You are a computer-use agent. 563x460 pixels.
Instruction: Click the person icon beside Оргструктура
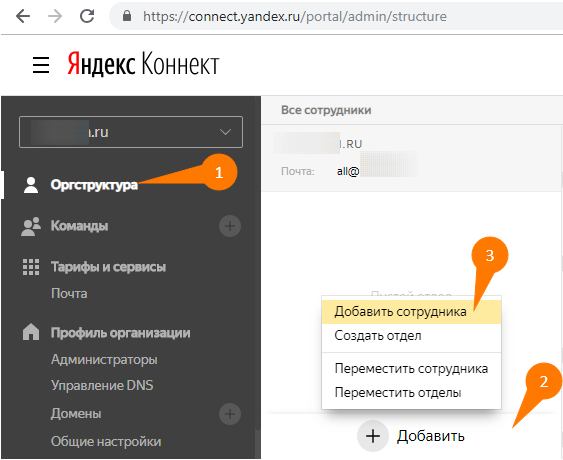click(31, 185)
